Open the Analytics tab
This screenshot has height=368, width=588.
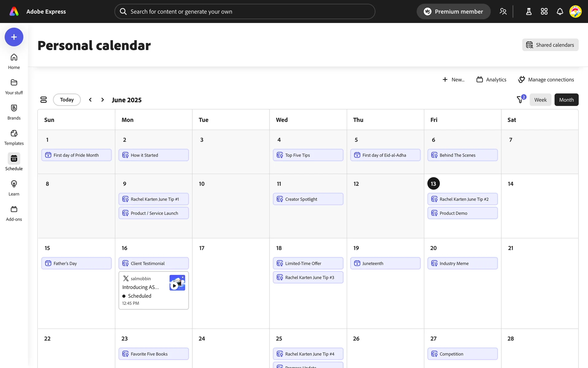[491, 80]
